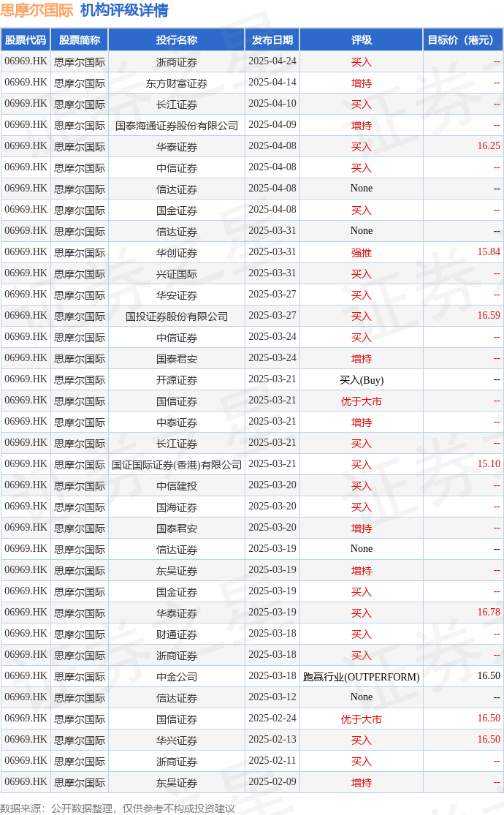Select the date 2025-02-24
This screenshot has width=504, height=815.
tap(272, 719)
